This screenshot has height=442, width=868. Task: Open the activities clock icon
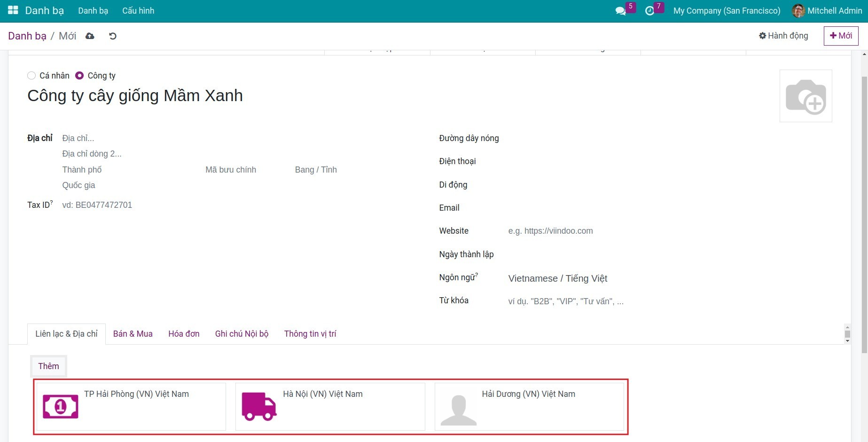pos(649,11)
